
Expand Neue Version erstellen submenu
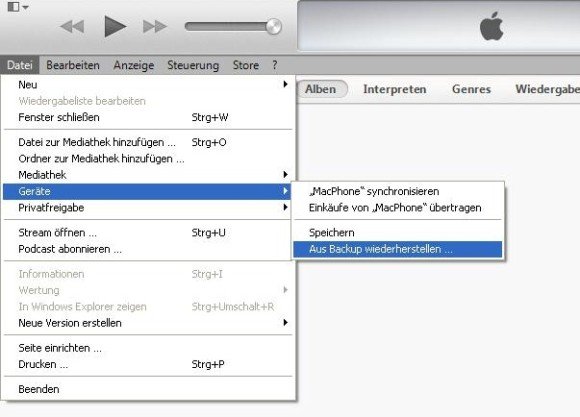(x=148, y=323)
